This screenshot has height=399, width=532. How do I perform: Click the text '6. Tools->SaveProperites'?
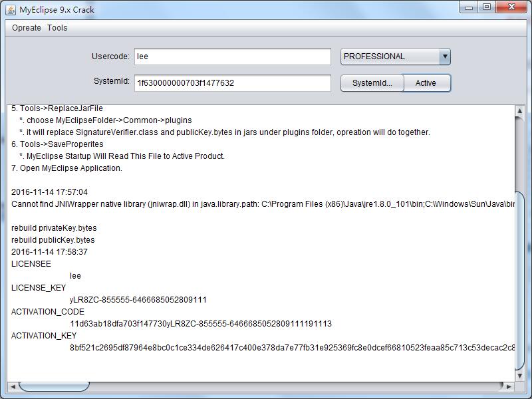pos(57,144)
